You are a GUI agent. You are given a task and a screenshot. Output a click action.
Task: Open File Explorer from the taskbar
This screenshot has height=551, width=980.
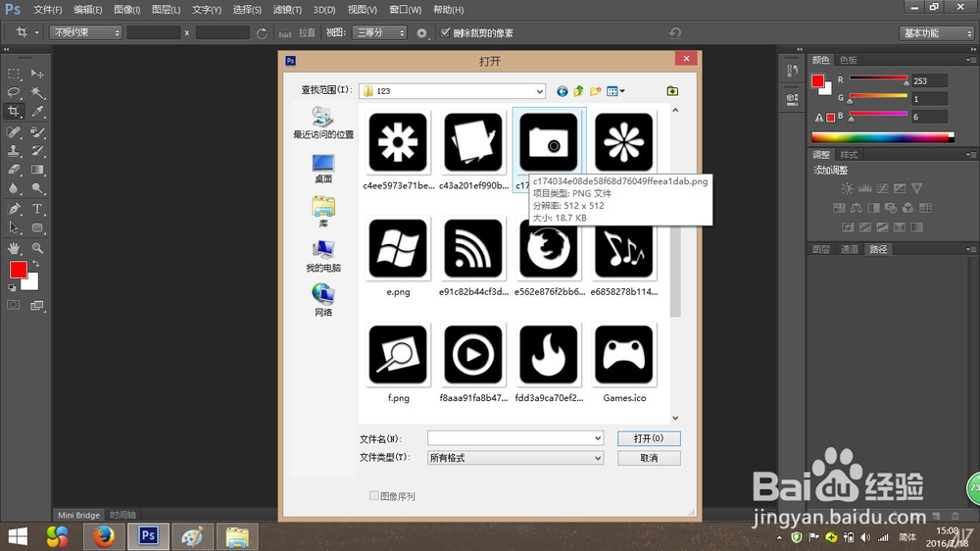click(x=237, y=536)
